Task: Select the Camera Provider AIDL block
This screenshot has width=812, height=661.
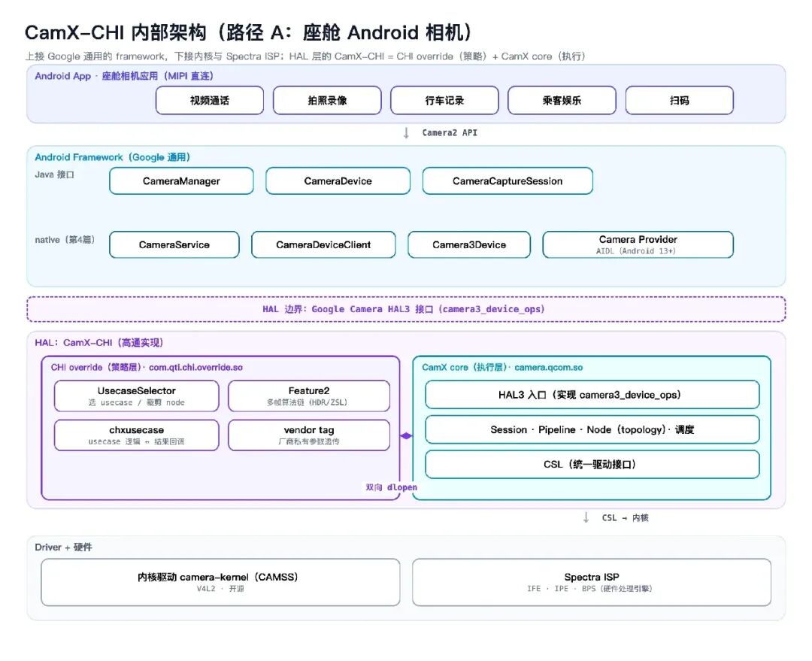Action: (638, 244)
